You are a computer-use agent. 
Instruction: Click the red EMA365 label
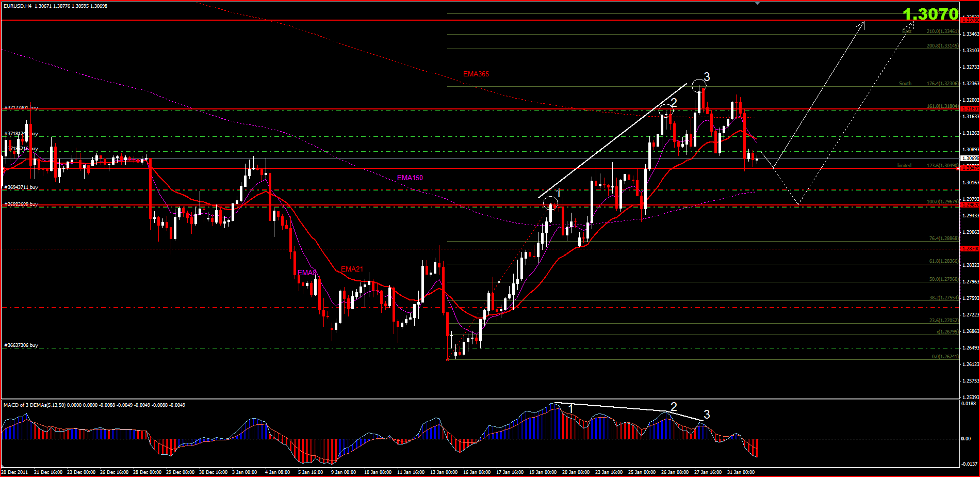(476, 74)
